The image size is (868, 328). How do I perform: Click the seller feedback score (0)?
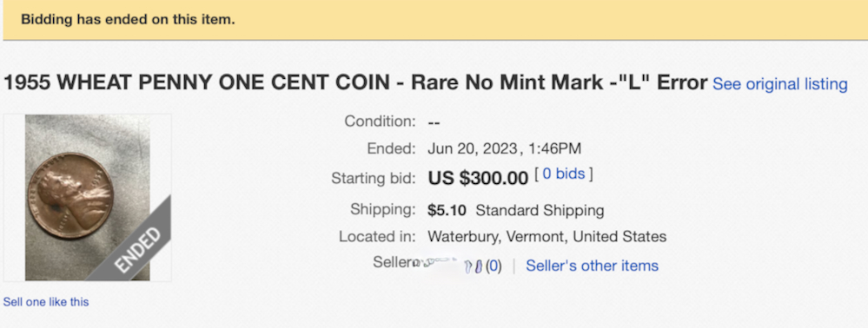(x=494, y=266)
